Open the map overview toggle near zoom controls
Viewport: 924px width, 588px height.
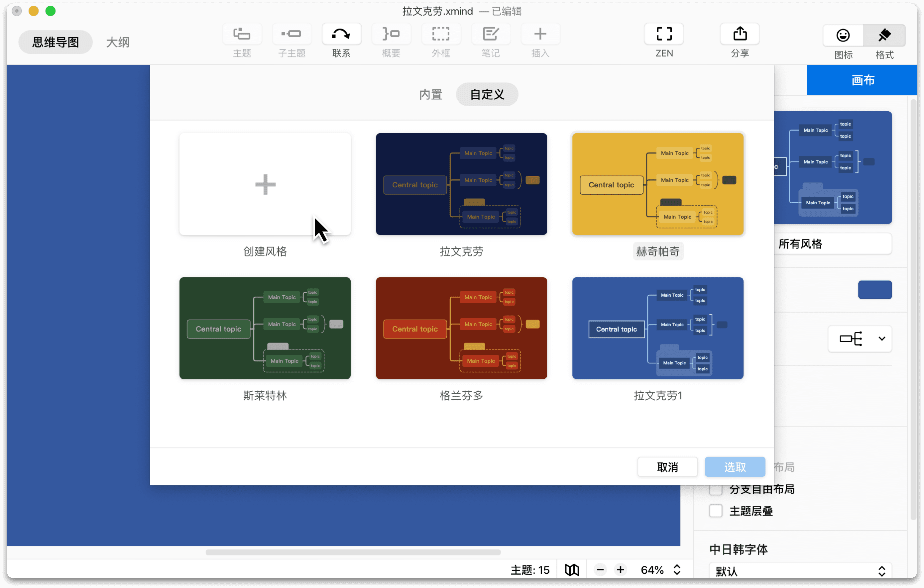coord(571,570)
